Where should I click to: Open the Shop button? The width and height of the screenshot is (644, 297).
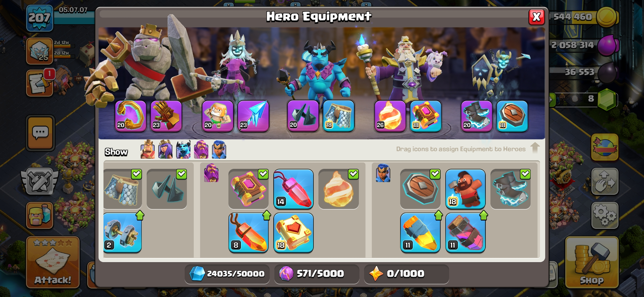[x=592, y=262]
